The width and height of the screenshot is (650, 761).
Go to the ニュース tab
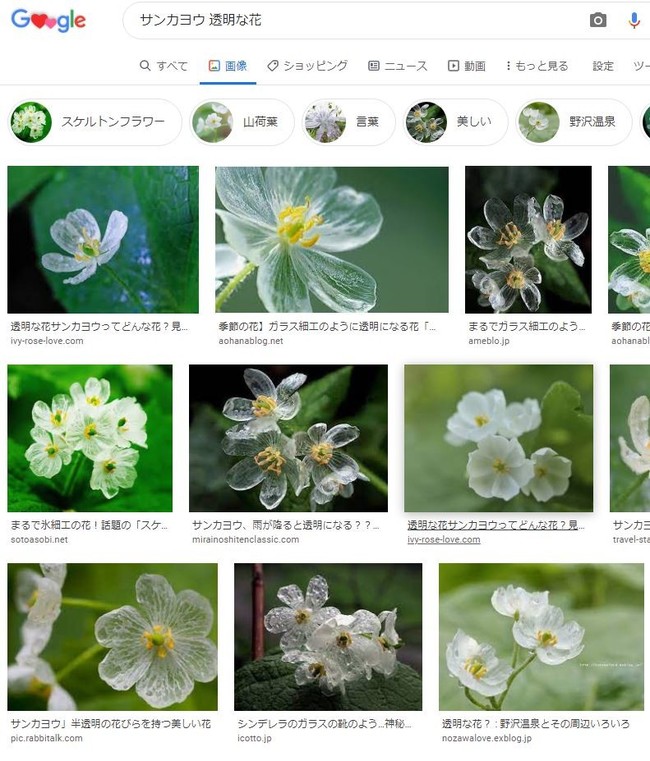pyautogui.click(x=398, y=66)
